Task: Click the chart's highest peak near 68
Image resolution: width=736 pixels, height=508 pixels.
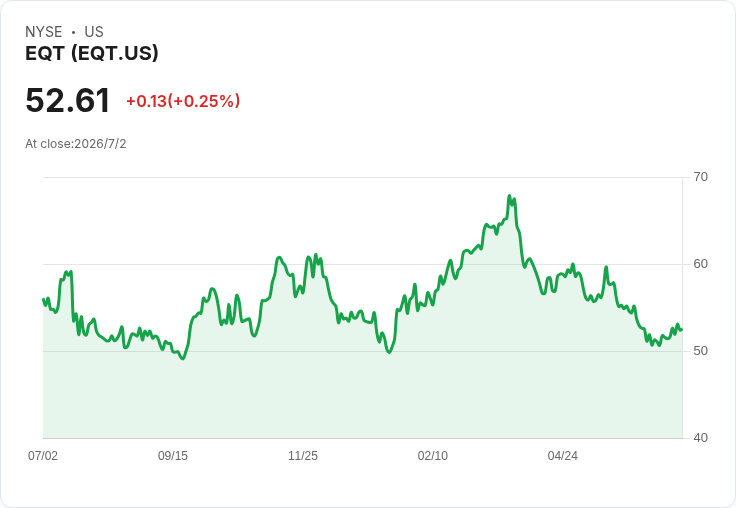Action: point(509,196)
